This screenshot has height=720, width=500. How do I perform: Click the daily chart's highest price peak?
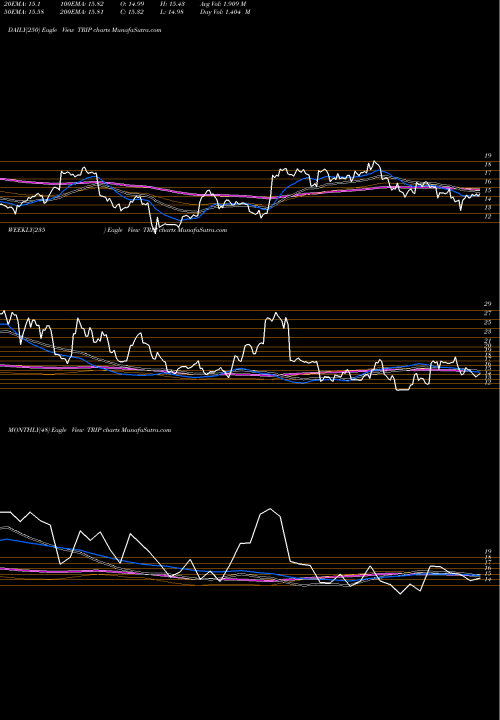click(x=374, y=162)
